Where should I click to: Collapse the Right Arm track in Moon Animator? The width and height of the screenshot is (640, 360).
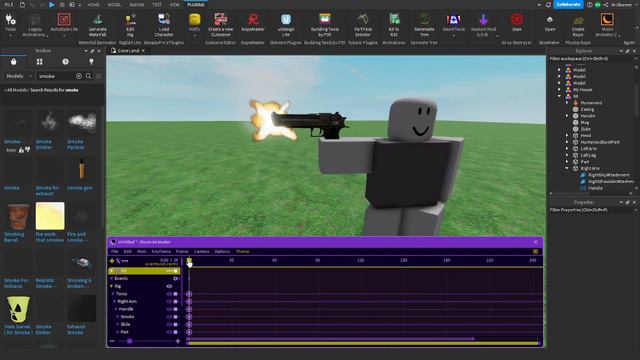(115, 302)
